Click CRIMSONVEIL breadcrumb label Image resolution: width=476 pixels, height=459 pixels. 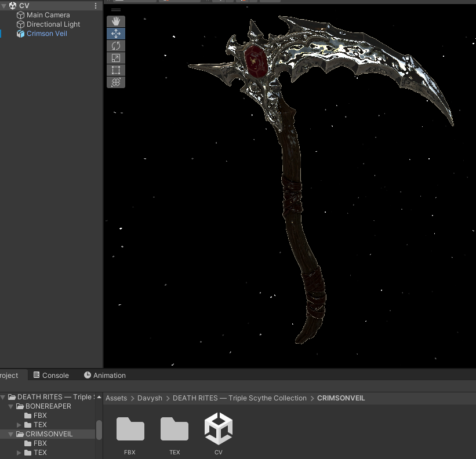(341, 398)
